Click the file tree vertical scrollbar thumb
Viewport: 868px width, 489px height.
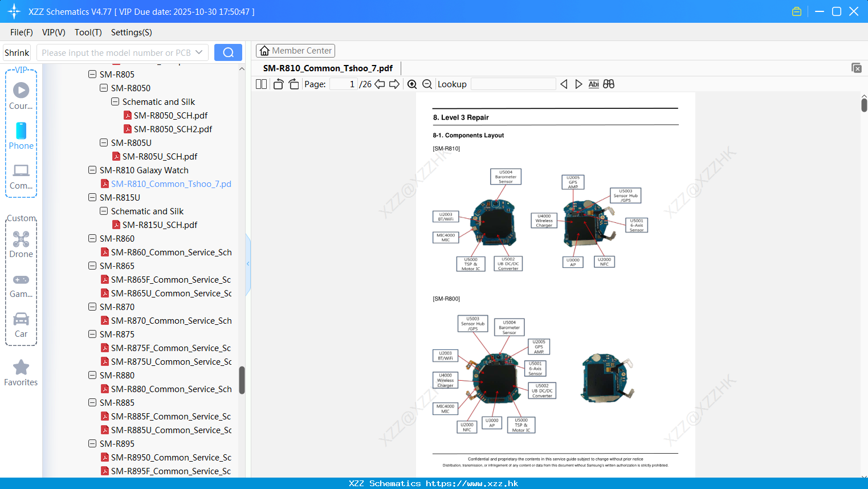click(242, 380)
